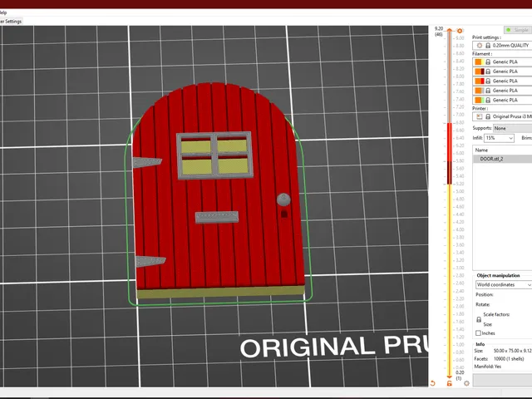Click the cog icon beside 0.20mm QUALITY
The image size is (532, 399).
click(x=480, y=46)
